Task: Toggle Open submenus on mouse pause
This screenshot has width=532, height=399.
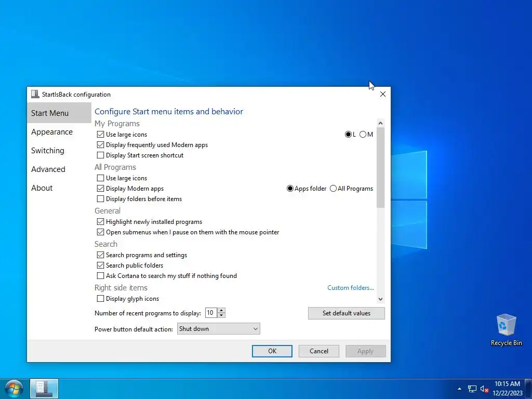Action: coord(100,232)
